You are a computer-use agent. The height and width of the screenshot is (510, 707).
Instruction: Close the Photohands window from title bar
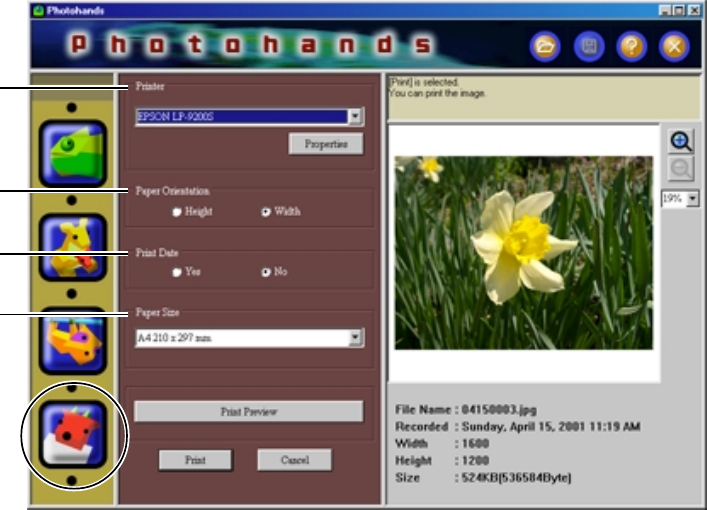694,10
